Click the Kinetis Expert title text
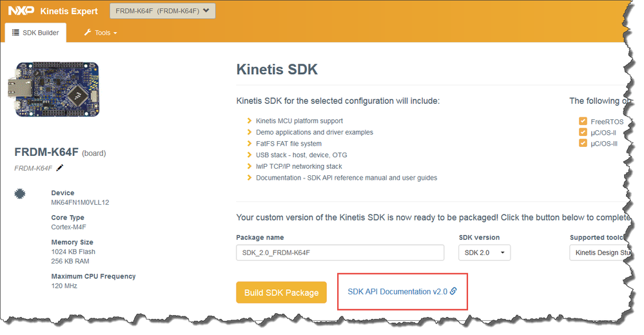The width and height of the screenshot is (644, 335). 69,11
